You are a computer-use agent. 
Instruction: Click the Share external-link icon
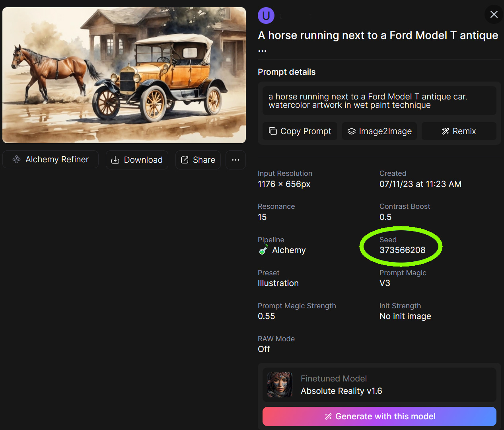tap(185, 160)
